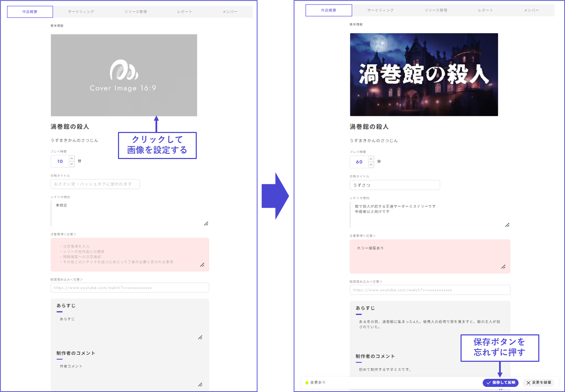
Task: Click edit icon in the empty pink 注意事項 box
Action: [202, 265]
